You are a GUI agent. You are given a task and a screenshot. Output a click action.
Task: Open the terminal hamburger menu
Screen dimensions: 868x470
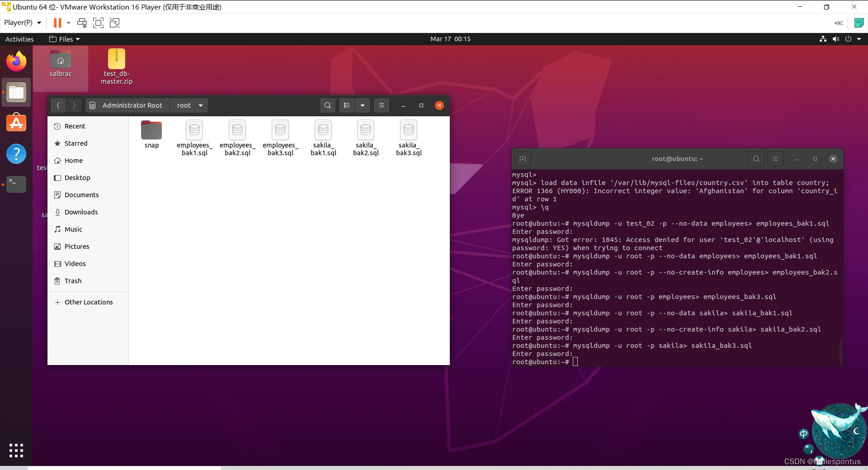(x=775, y=159)
